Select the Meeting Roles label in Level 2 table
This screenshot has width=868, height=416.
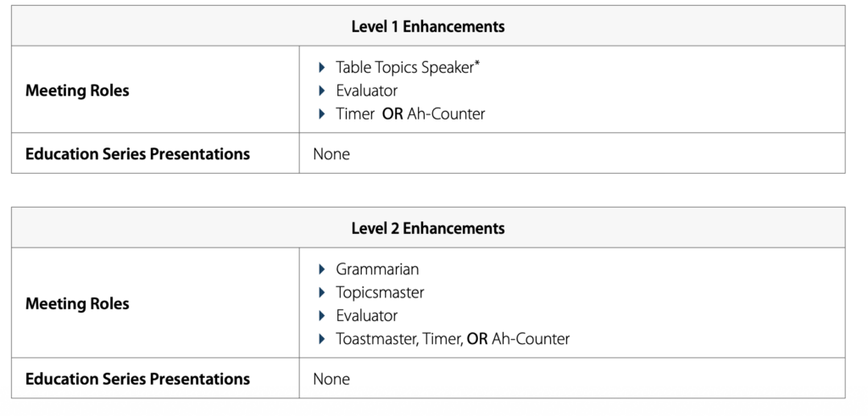pyautogui.click(x=77, y=303)
